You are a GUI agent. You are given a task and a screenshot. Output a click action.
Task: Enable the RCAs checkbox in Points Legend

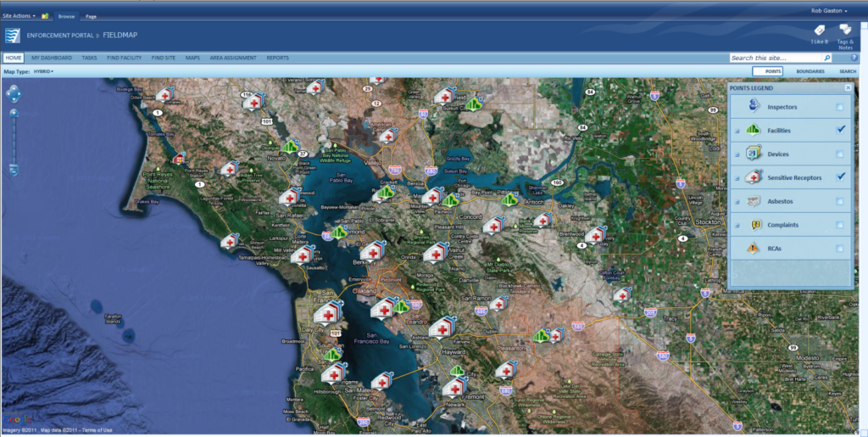coord(840,249)
